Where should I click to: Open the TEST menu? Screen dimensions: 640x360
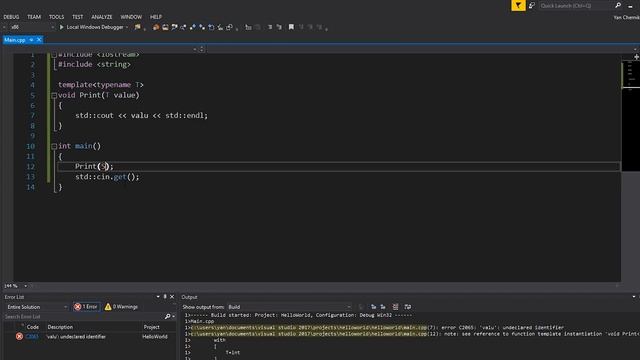click(x=78, y=17)
